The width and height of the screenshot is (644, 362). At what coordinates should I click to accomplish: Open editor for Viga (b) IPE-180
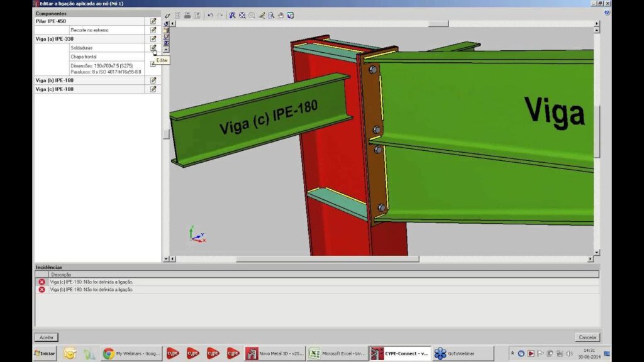point(153,80)
